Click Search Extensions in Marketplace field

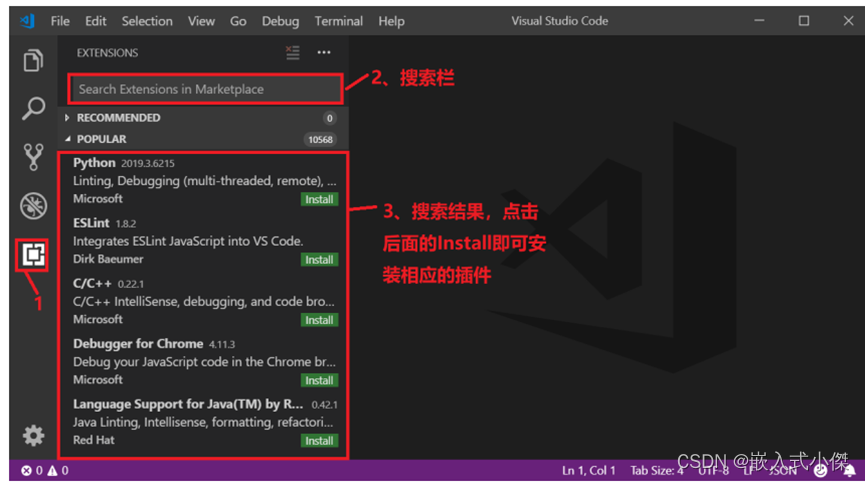[x=205, y=89]
